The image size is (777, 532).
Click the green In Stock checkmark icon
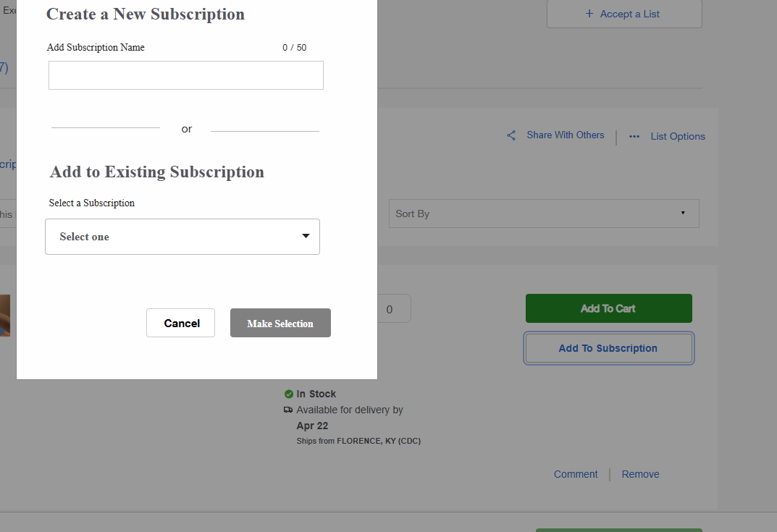pos(289,394)
